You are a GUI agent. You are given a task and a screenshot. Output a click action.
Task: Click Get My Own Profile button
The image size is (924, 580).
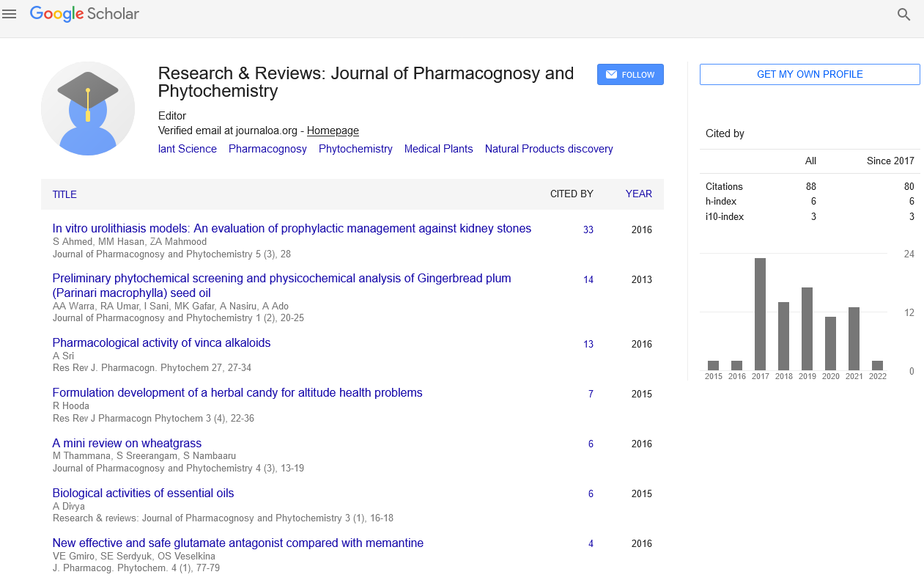810,74
